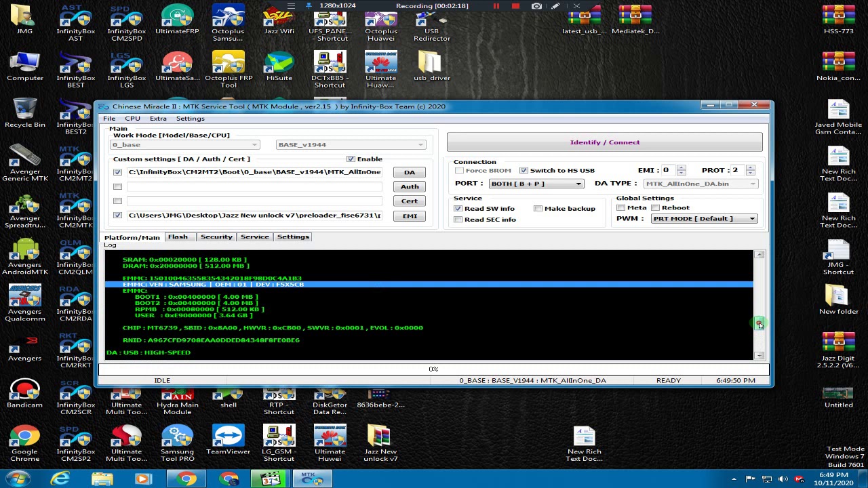Click the log scrollbar down arrow
Viewport: 868px width, 488px height.
pos(759,355)
